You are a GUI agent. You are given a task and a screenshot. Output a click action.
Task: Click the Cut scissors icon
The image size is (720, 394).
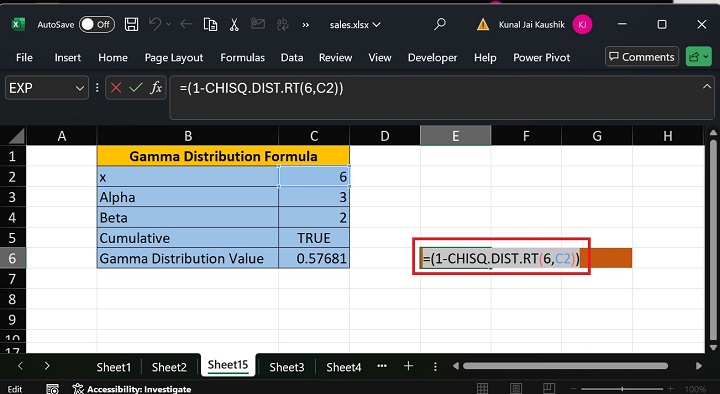point(234,24)
